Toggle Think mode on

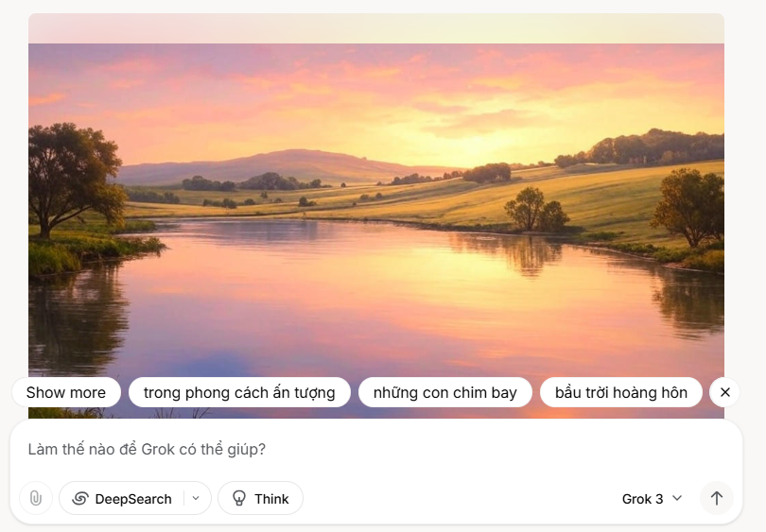[260, 499]
